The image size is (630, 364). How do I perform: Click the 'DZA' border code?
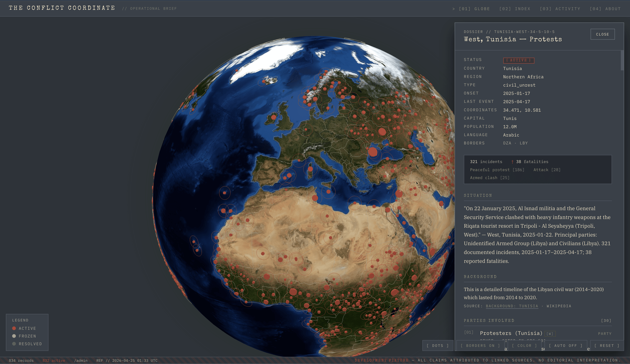click(507, 143)
